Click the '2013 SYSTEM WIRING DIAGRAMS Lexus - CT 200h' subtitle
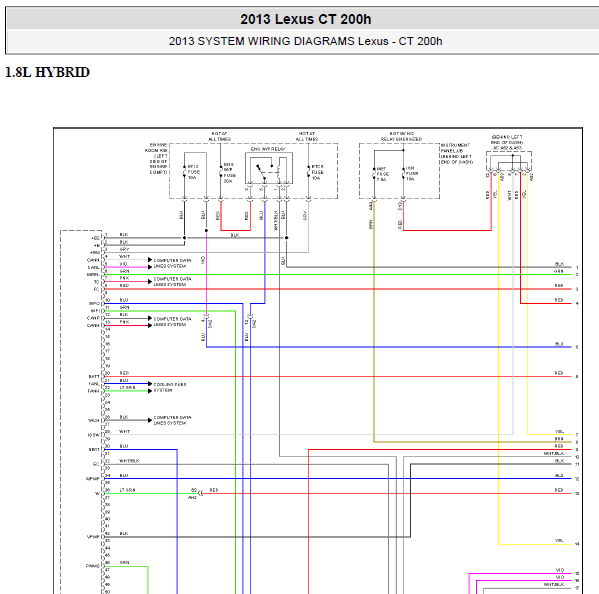 (x=306, y=41)
